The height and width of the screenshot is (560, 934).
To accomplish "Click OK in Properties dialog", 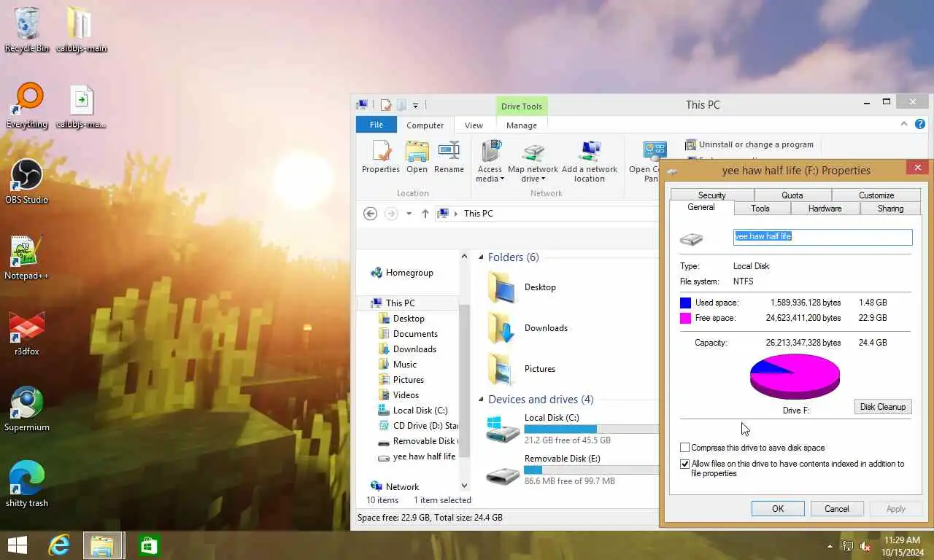I will point(778,509).
